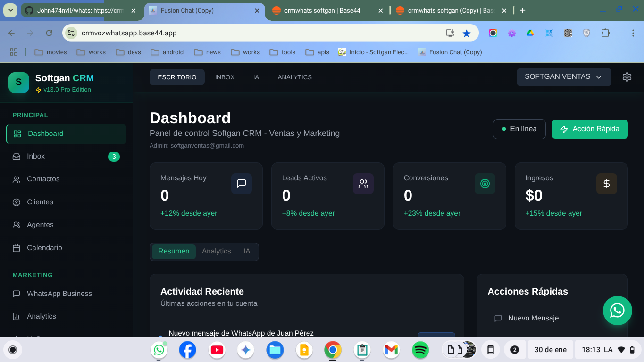
Task: Open a new tab with the plus button
Action: [x=522, y=10]
